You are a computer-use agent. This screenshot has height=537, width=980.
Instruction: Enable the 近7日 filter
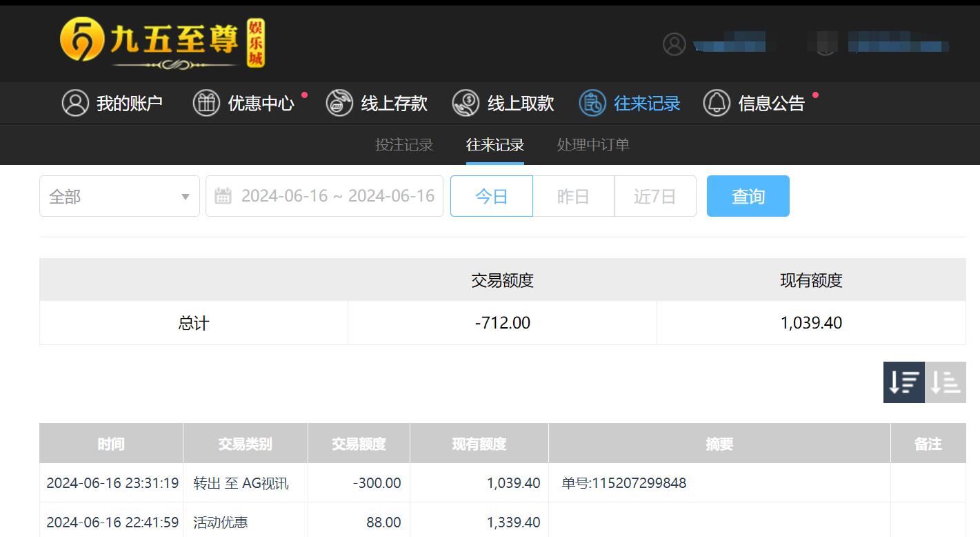pyautogui.click(x=654, y=196)
